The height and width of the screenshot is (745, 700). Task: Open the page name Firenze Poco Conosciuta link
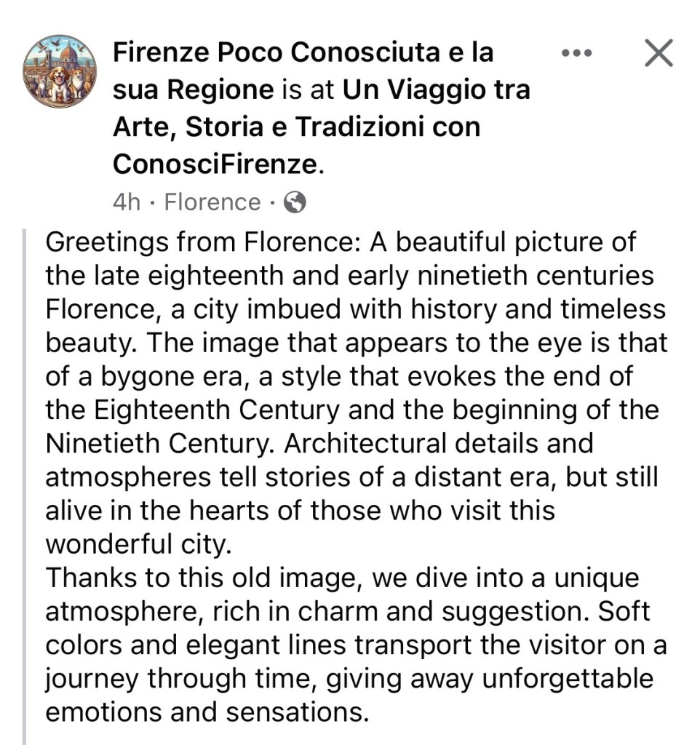tap(302, 52)
